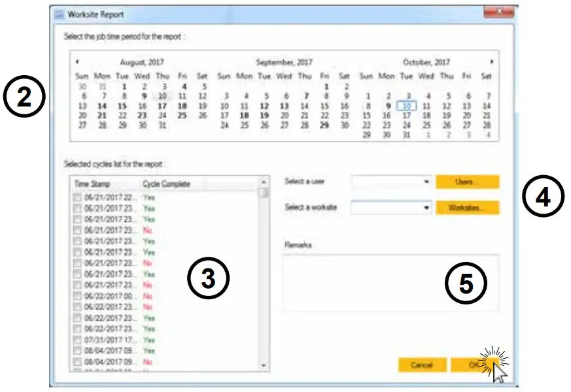Open the Select a worksite dropdown

click(425, 207)
